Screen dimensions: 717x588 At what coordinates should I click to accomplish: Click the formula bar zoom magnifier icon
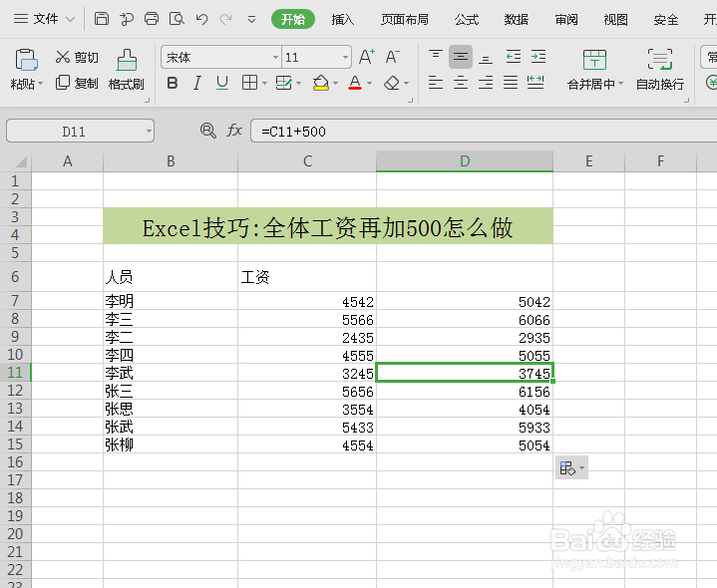[208, 131]
